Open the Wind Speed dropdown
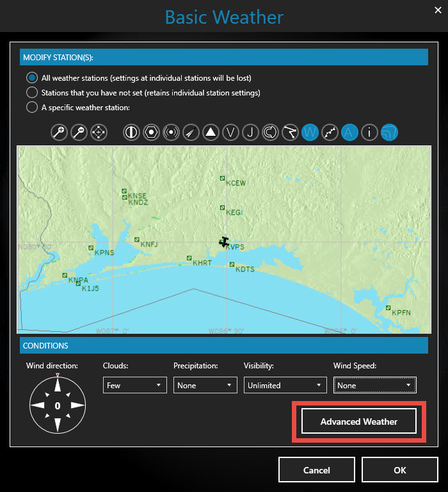 375,385
